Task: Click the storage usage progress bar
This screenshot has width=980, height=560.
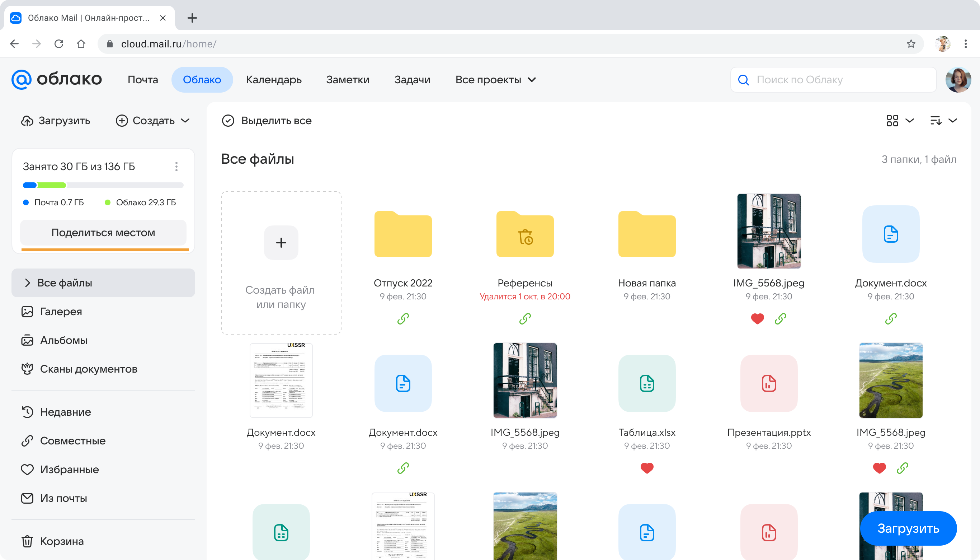Action: click(x=103, y=185)
